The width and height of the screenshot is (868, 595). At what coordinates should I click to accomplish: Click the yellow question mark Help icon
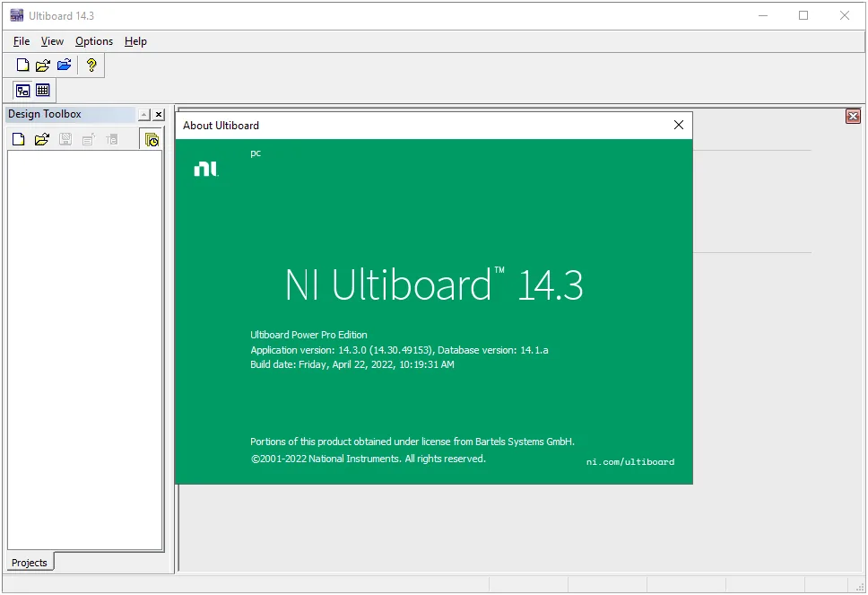click(91, 66)
